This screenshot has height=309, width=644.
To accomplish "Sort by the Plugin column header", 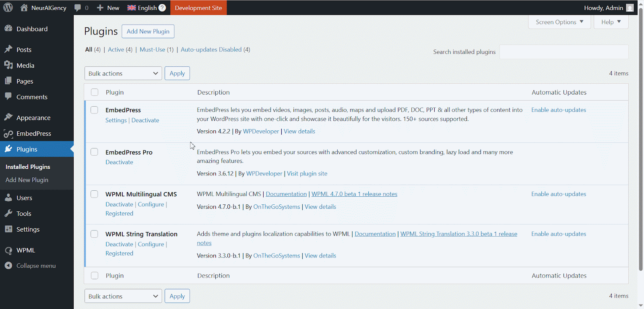I will coord(115,92).
